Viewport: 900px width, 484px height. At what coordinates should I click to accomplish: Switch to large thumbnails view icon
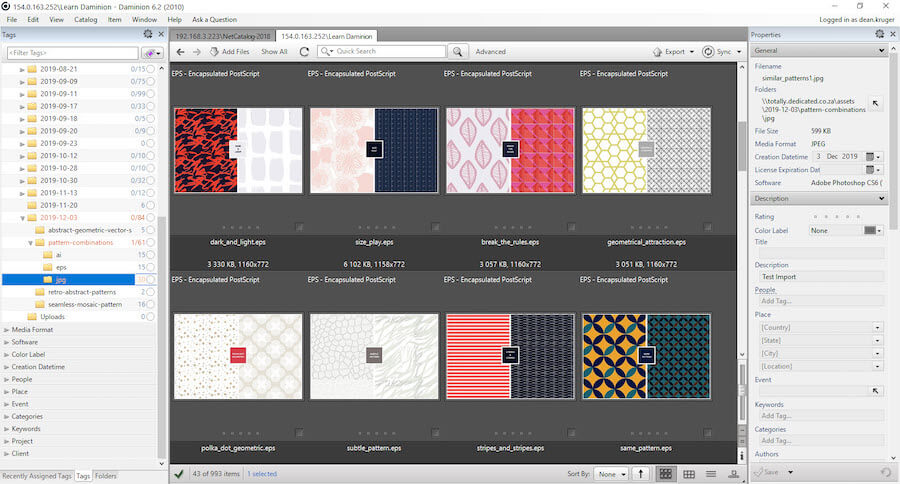[x=665, y=473]
